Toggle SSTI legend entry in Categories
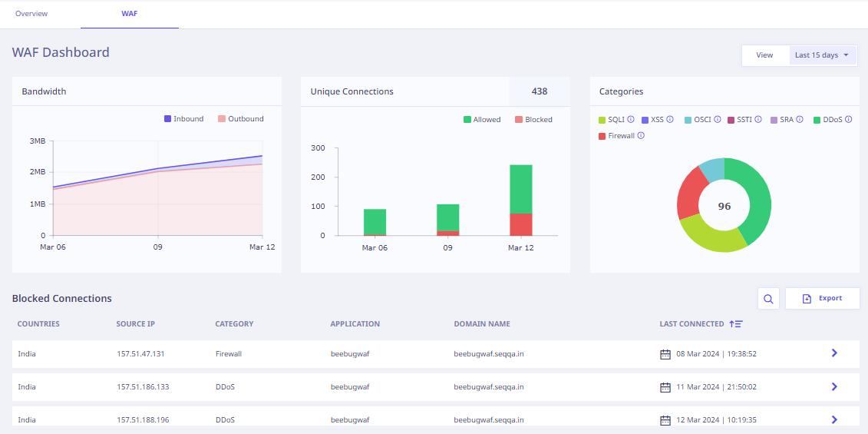The width and height of the screenshot is (868, 434). tap(740, 120)
